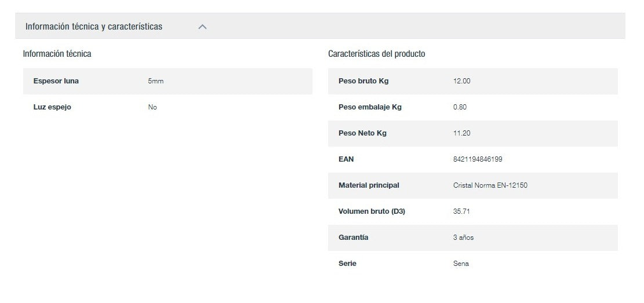Viewport: 644px width, 303px height.
Task: Select the 'Cristal Norma EN-12150' value
Action: coord(490,185)
